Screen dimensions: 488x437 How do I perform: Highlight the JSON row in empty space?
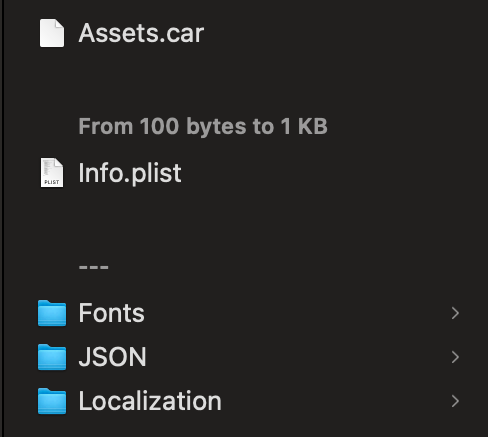tap(297, 357)
